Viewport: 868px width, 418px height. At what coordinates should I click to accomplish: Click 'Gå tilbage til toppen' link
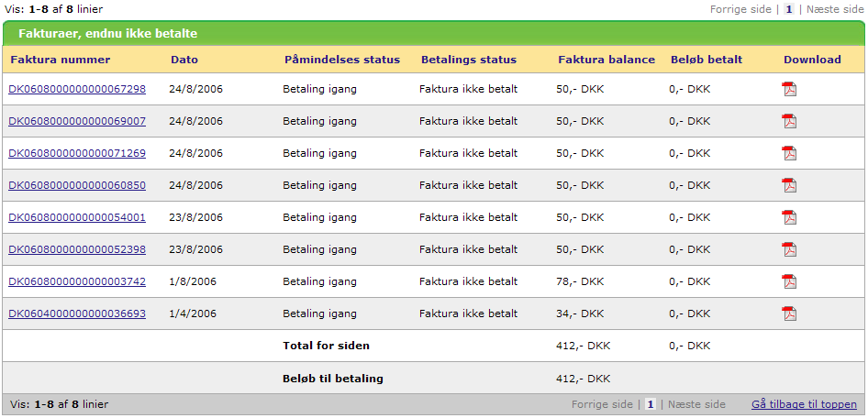point(804,404)
